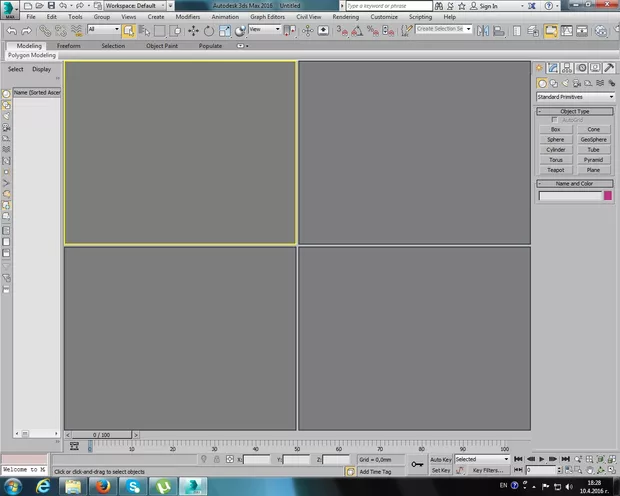Viewport: 620px width, 496px height.
Task: Click the magenta object color swatch
Action: (x=607, y=196)
